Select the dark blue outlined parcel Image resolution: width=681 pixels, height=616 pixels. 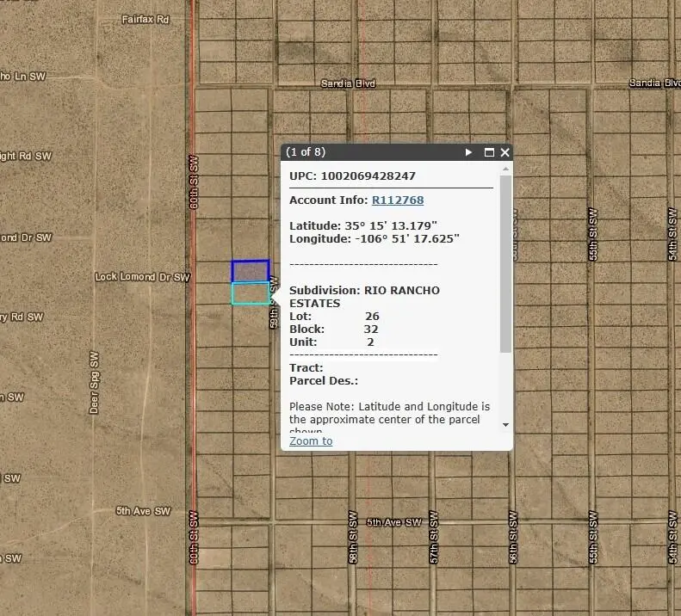tap(250, 271)
